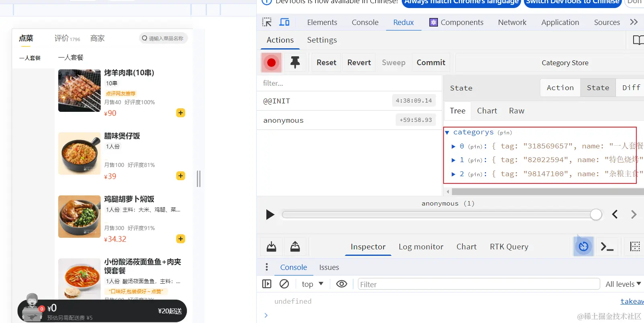
Task: Switch to the Redux DevTools tab
Action: click(403, 22)
